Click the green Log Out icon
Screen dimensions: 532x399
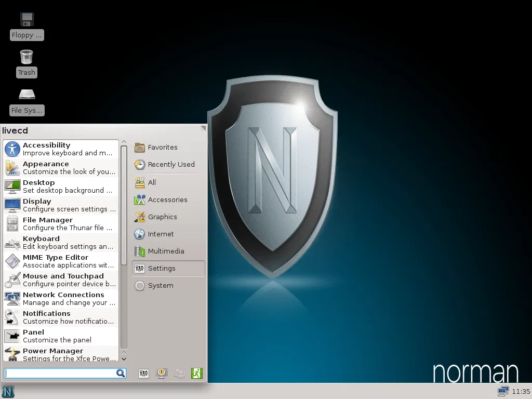tap(197, 374)
